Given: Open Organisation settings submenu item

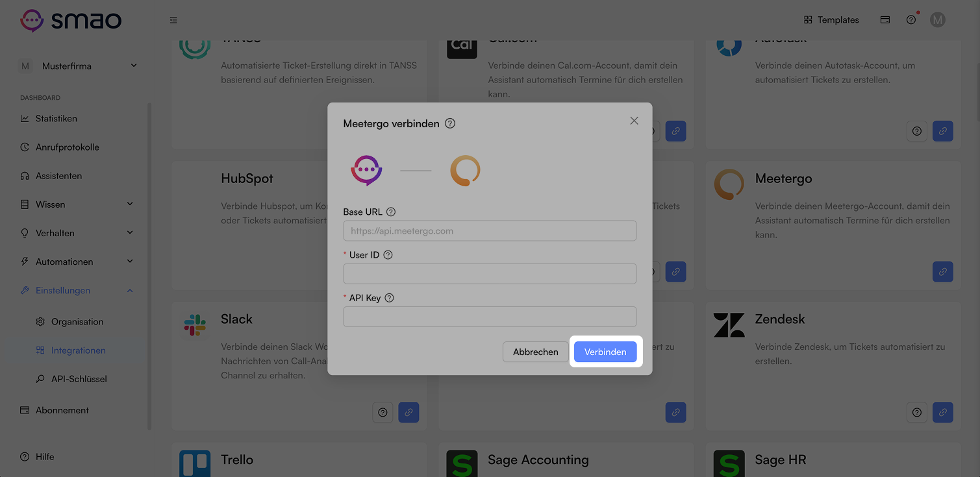Looking at the screenshot, I should (x=77, y=322).
